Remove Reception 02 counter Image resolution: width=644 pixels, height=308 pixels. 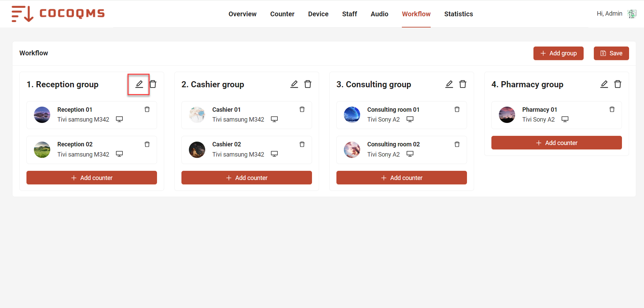tap(147, 144)
